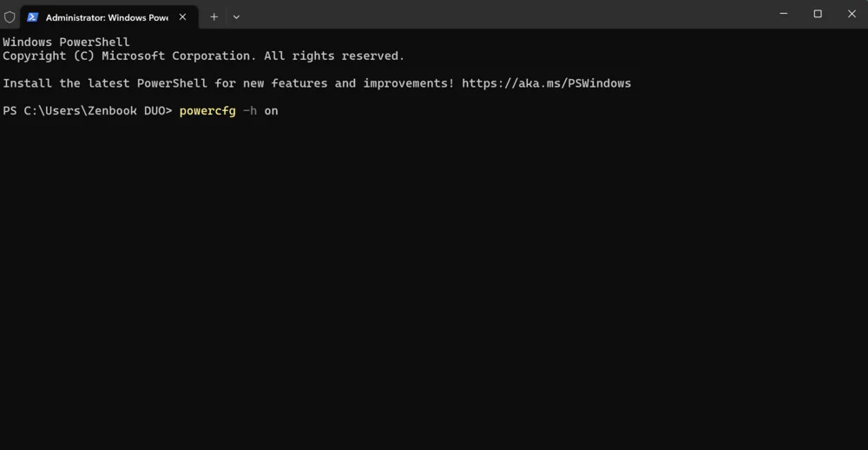Expand the new tab profile dropdown chevron
Image resolution: width=868 pixels, height=450 pixels.
(x=236, y=17)
